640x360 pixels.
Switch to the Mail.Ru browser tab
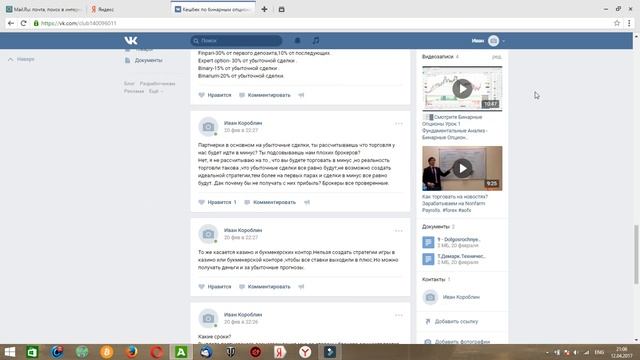point(44,9)
